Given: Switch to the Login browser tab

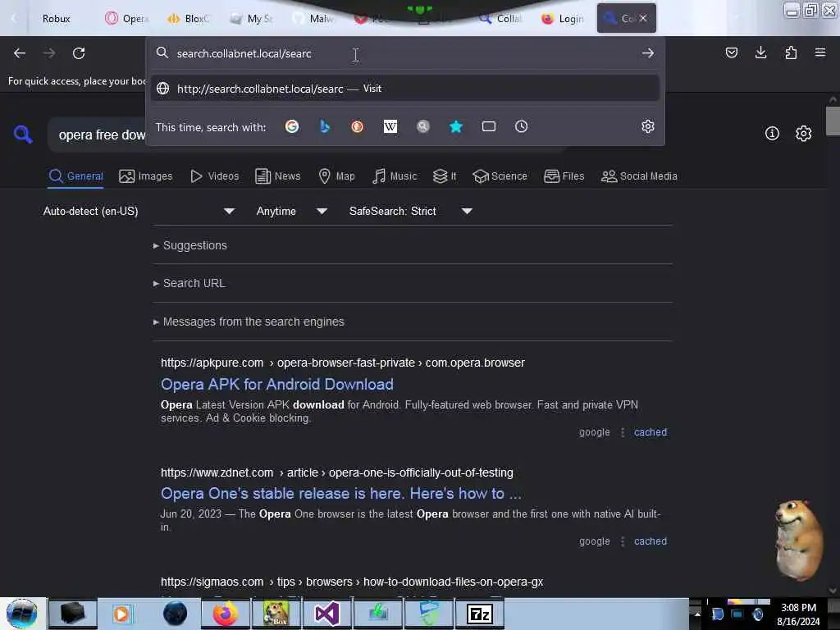Looking at the screenshot, I should click(x=563, y=19).
